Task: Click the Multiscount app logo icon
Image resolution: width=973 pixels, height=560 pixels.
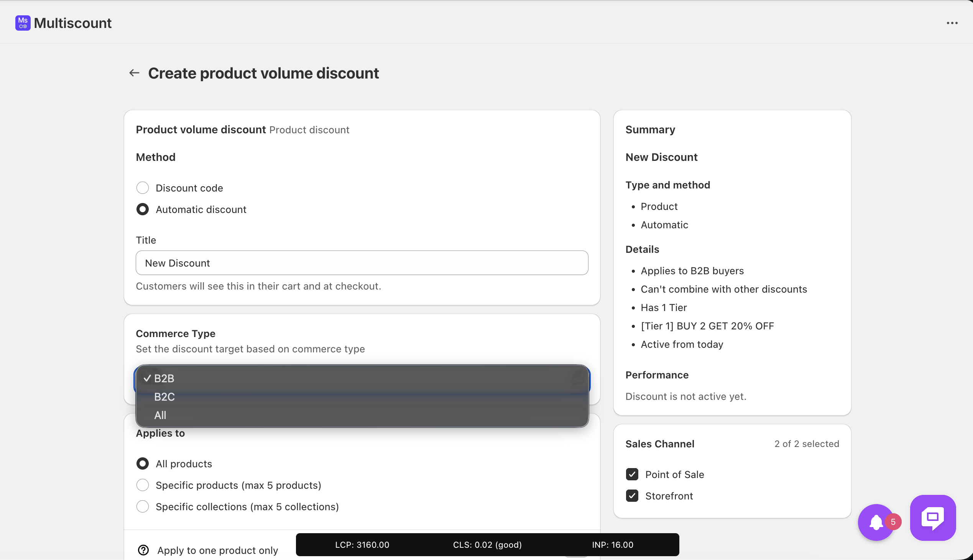Action: tap(23, 23)
